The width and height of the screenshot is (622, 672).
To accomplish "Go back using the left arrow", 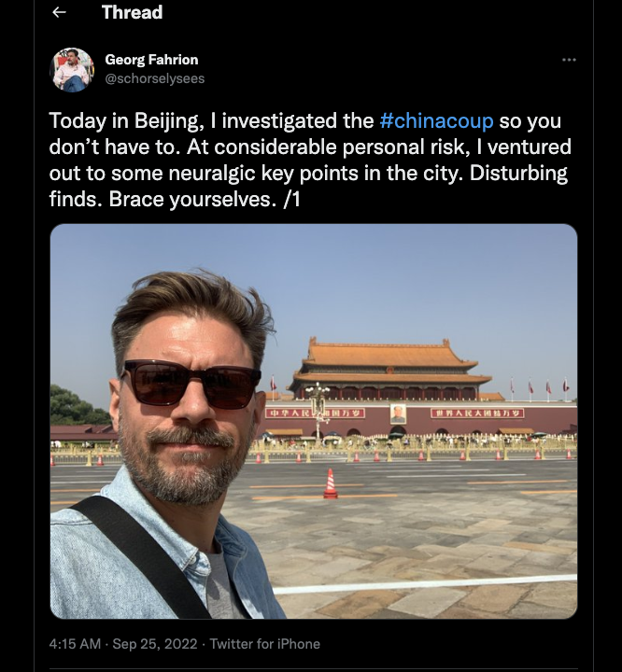I will 59,12.
